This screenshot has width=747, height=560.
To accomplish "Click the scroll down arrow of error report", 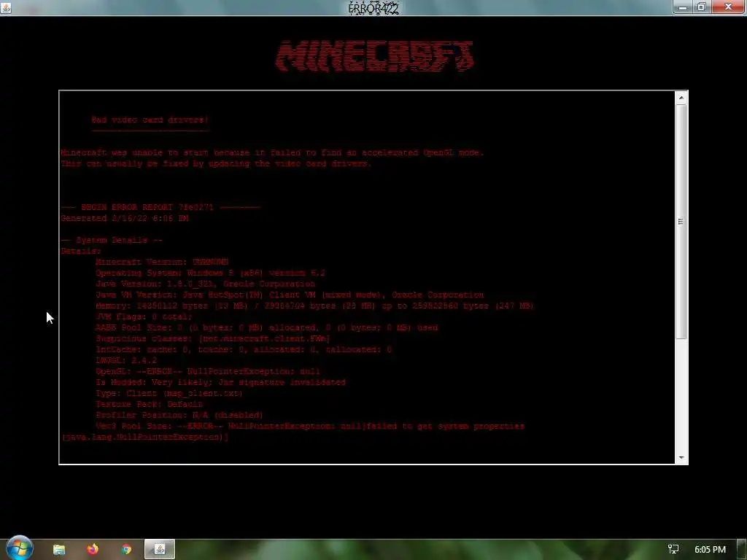I will click(x=681, y=457).
